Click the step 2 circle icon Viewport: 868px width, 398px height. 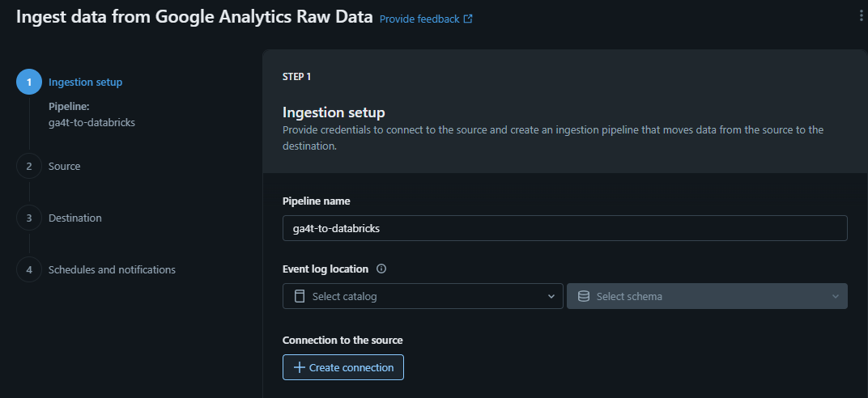click(x=29, y=166)
